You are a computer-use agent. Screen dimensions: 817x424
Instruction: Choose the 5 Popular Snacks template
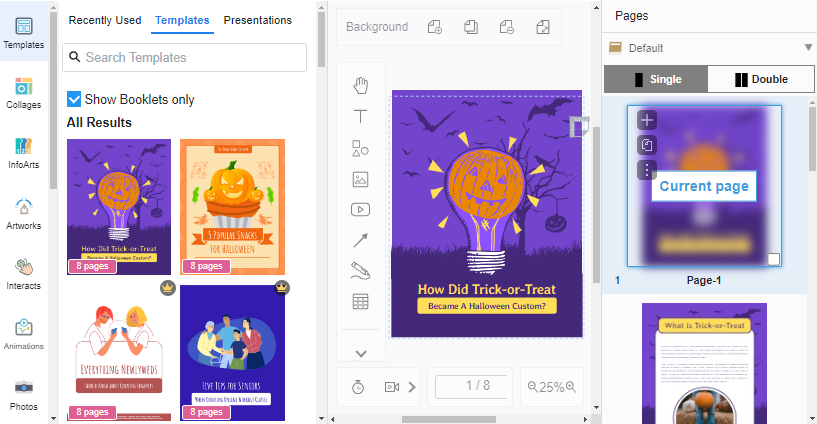(x=232, y=207)
